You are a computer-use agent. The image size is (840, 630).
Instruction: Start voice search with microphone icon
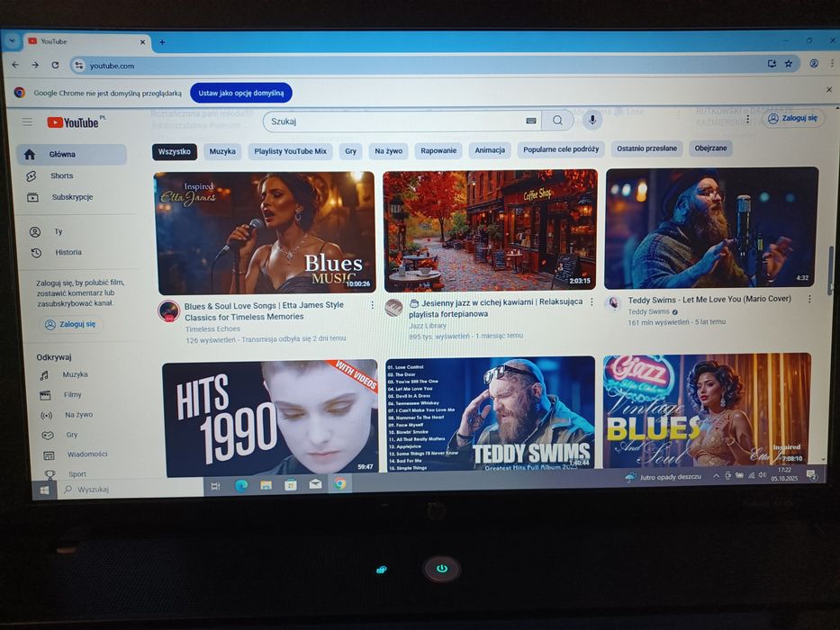[592, 120]
